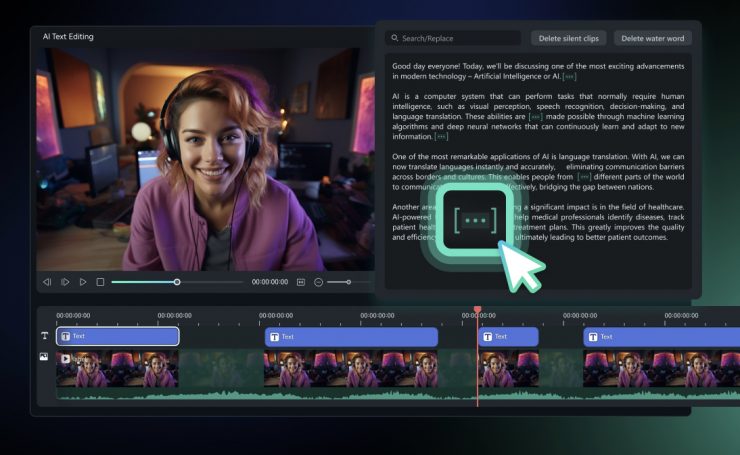Click the Delete water word button
Screen dimensions: 740x455
pyautogui.click(x=652, y=38)
